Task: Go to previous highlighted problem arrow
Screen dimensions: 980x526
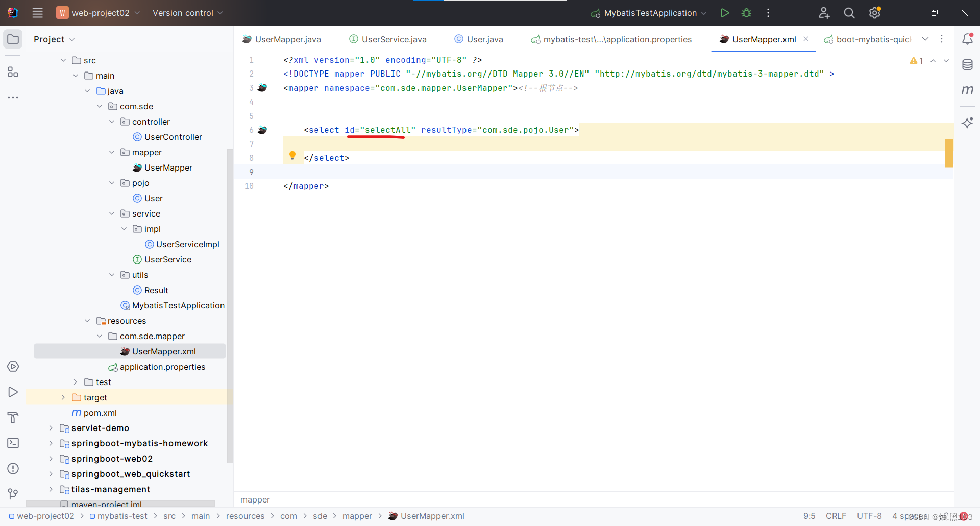Action: pos(933,61)
